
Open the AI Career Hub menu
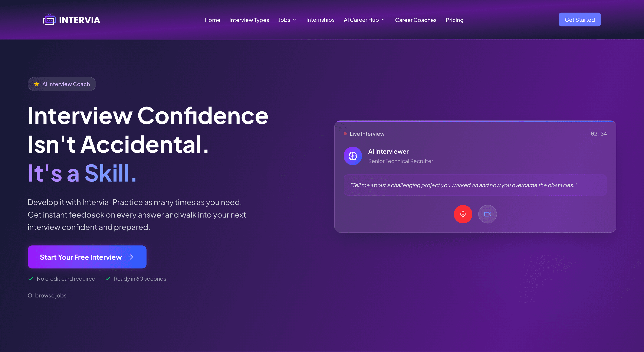pyautogui.click(x=365, y=20)
